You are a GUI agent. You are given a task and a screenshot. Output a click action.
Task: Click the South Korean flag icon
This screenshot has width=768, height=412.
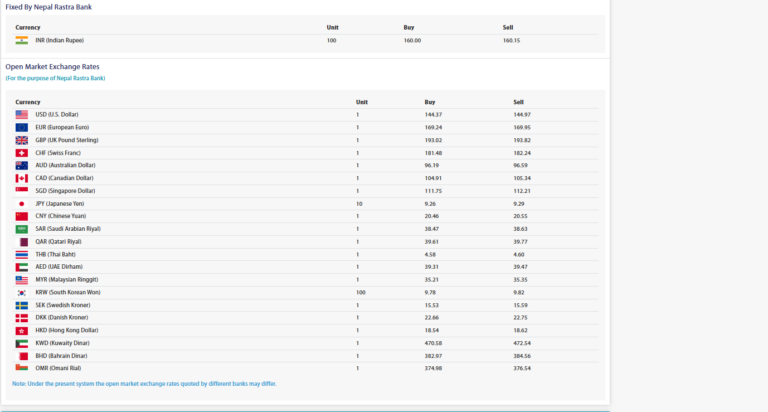pos(22,292)
